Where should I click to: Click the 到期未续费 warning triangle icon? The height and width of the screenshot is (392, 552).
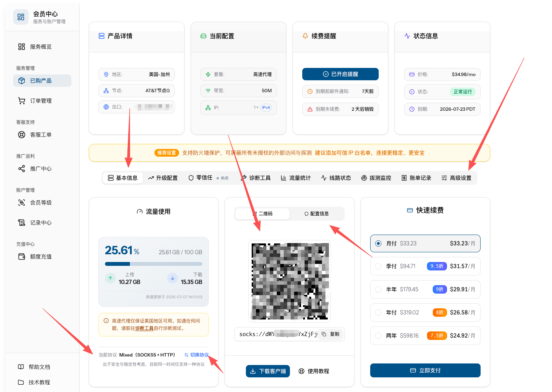coord(310,109)
